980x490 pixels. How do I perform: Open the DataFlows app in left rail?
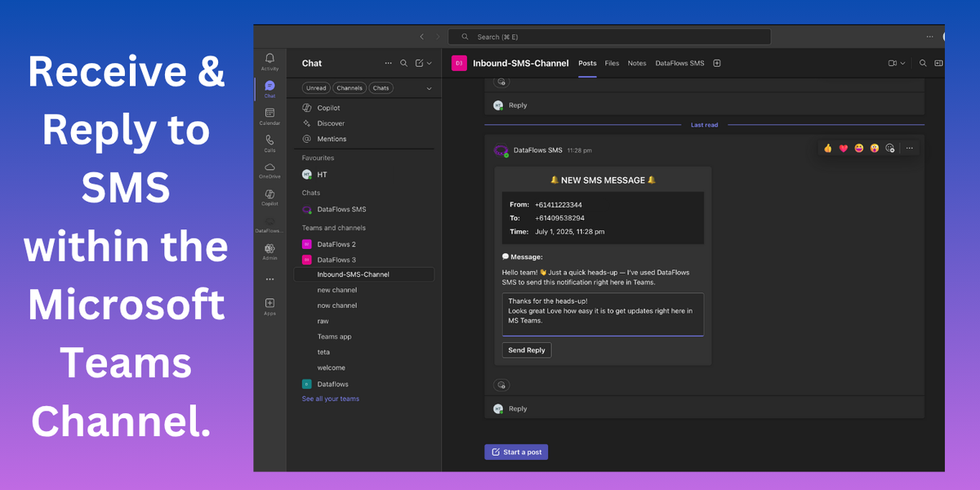269,224
